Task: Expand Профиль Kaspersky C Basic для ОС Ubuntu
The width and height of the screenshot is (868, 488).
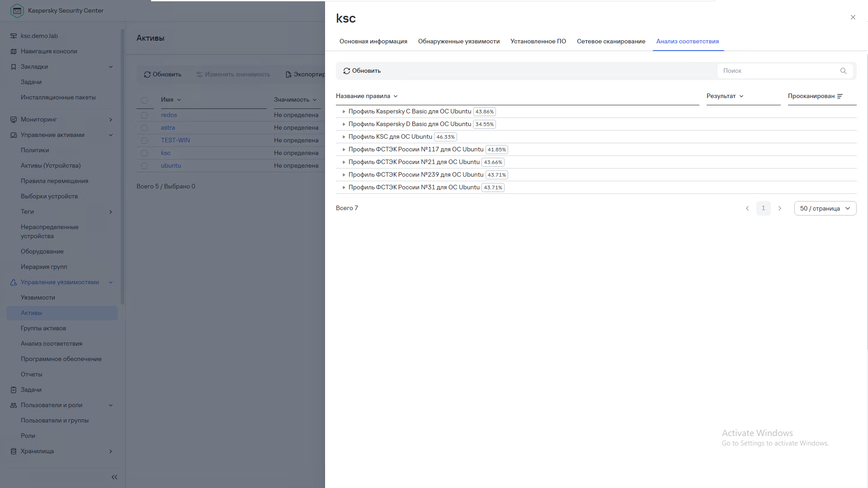Action: tap(344, 112)
